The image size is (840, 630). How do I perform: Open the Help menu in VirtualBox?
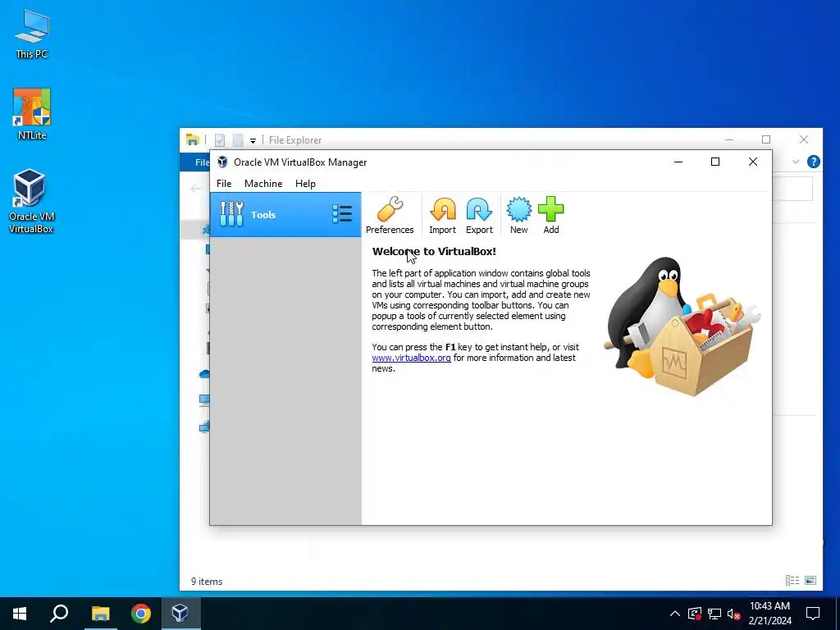coord(305,183)
